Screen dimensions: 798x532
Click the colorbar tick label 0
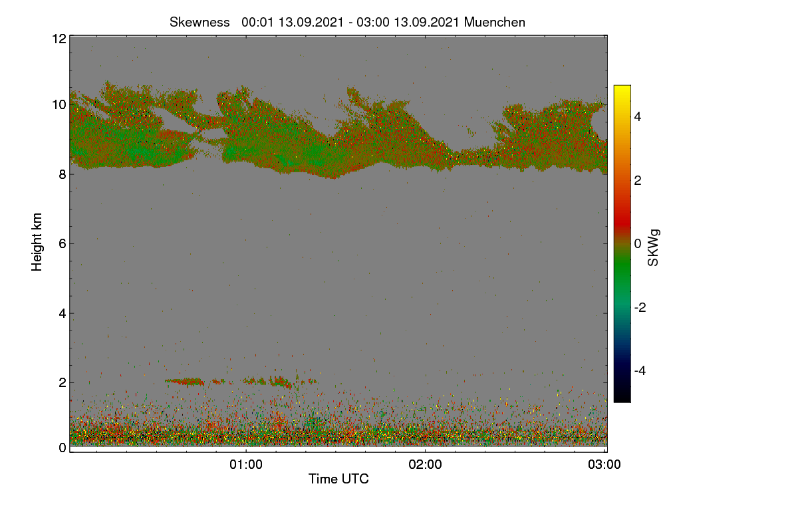coord(638,243)
